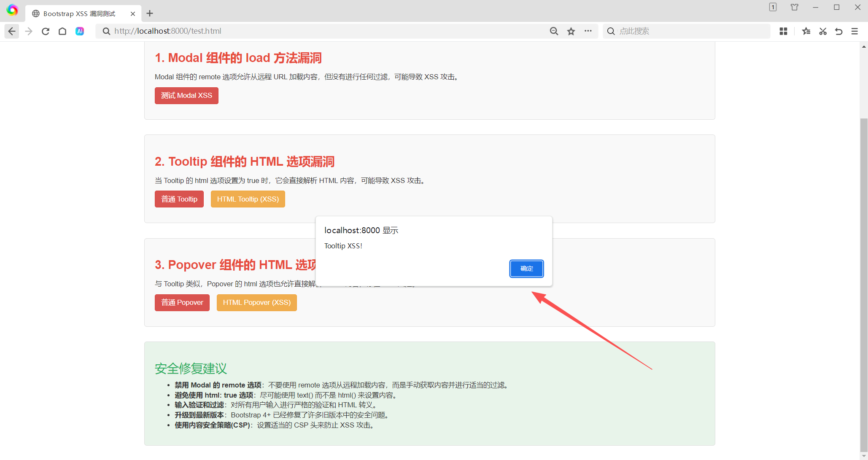Reload the page with refresh icon

tap(46, 31)
